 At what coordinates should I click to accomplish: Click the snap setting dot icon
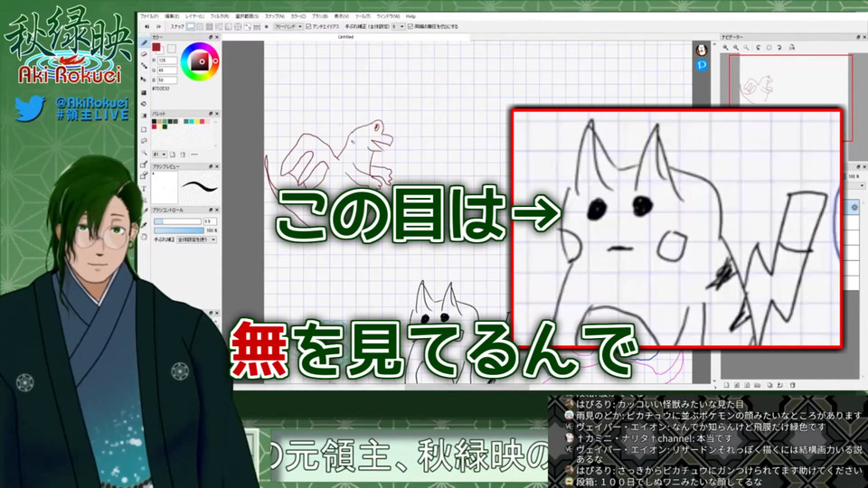(266, 26)
